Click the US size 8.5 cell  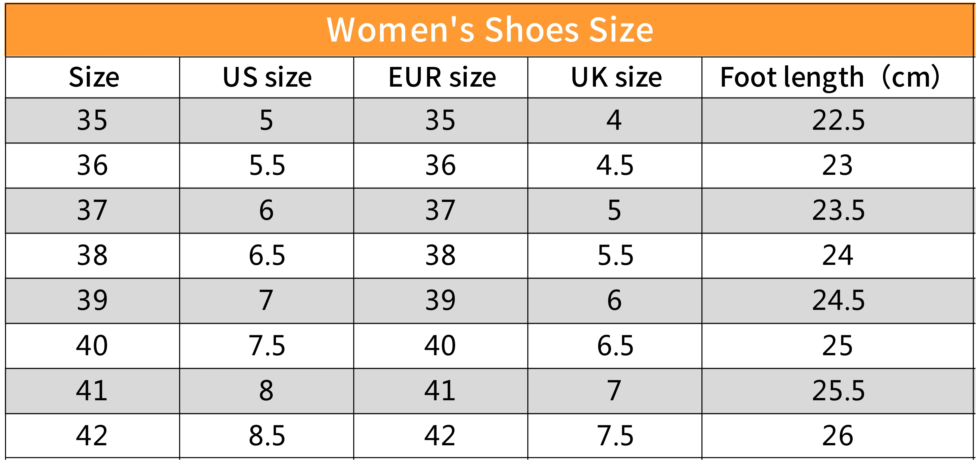click(267, 436)
